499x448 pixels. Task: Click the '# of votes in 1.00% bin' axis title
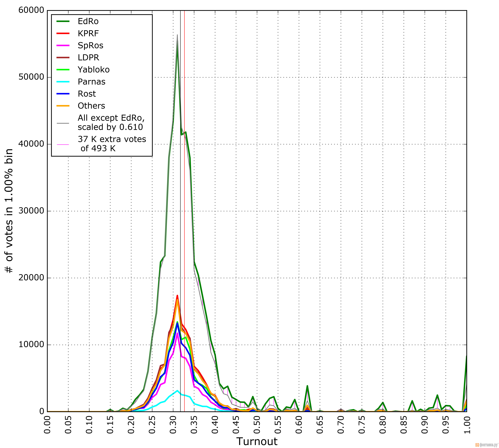[x=9, y=211]
